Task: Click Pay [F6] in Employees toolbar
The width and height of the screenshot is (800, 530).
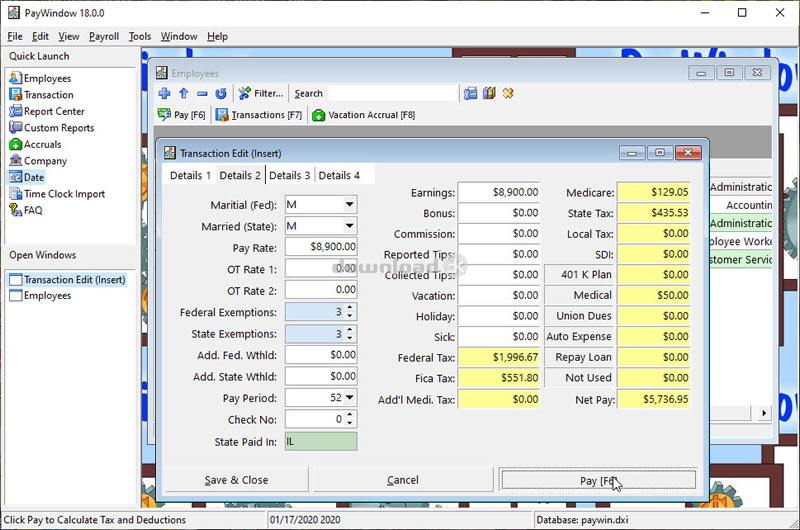Action: (182, 115)
